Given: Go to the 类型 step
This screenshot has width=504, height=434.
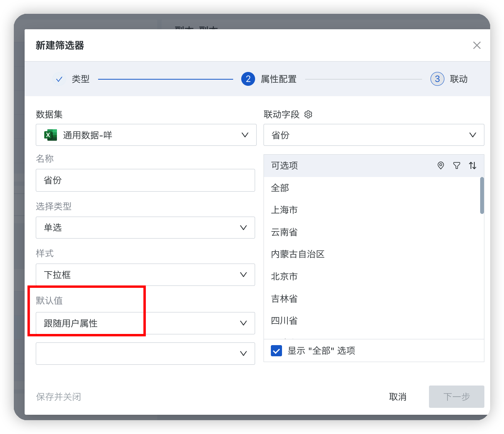Looking at the screenshot, I should pos(72,79).
